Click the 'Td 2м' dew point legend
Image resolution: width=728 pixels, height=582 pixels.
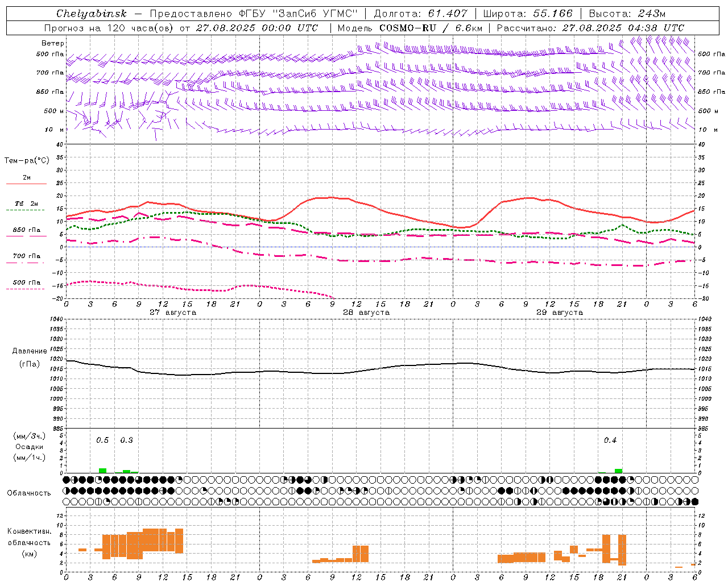point(27,203)
